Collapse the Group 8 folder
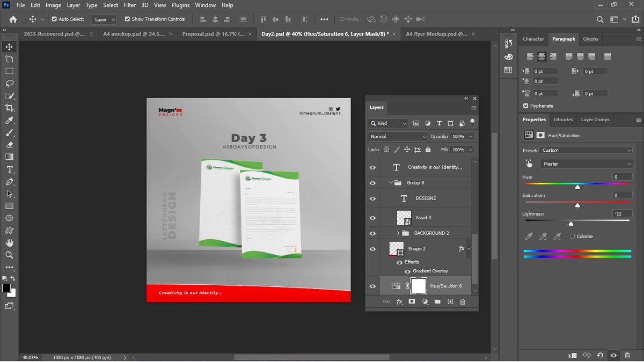This screenshot has height=362, width=644. [390, 183]
